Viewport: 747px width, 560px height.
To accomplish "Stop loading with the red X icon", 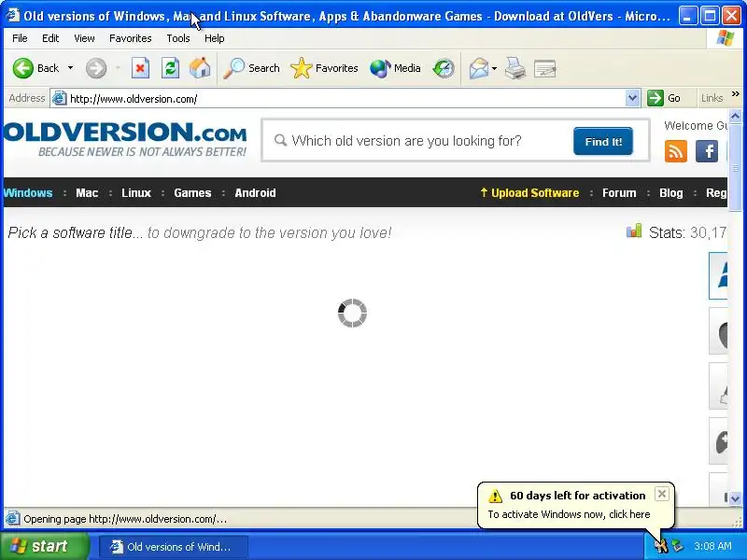I will point(140,68).
